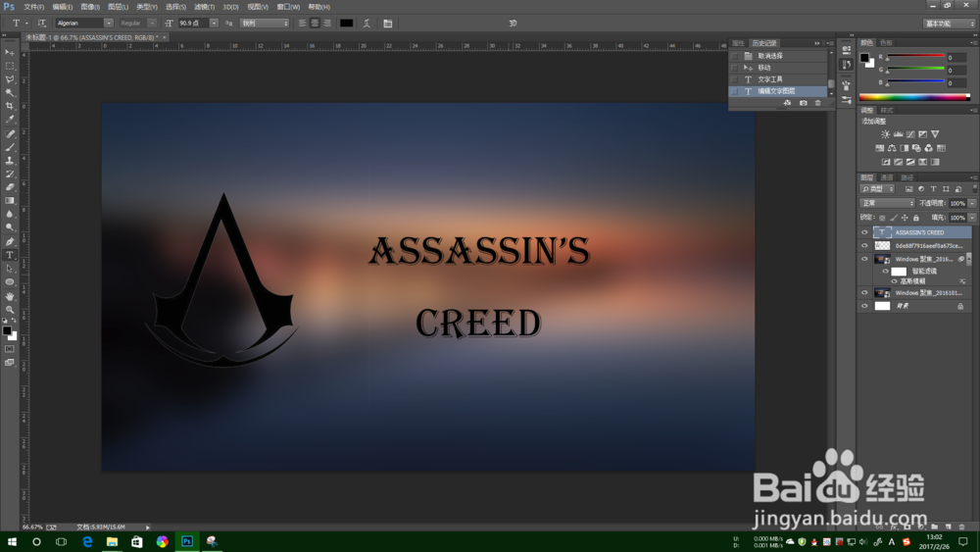
Task: Hide the Windows 聚焦_2016101 layer
Action: tap(865, 292)
